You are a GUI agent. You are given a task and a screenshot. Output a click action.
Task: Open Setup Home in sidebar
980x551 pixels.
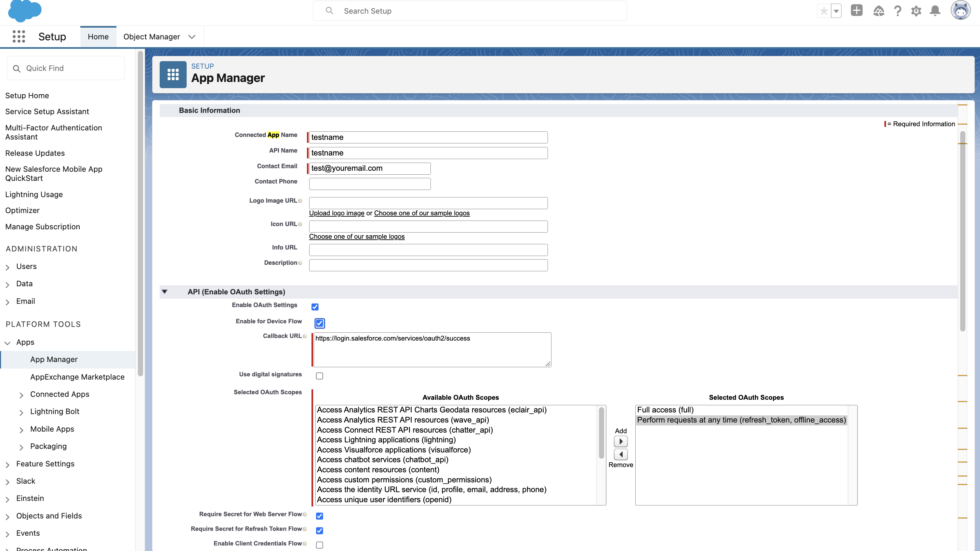27,96
